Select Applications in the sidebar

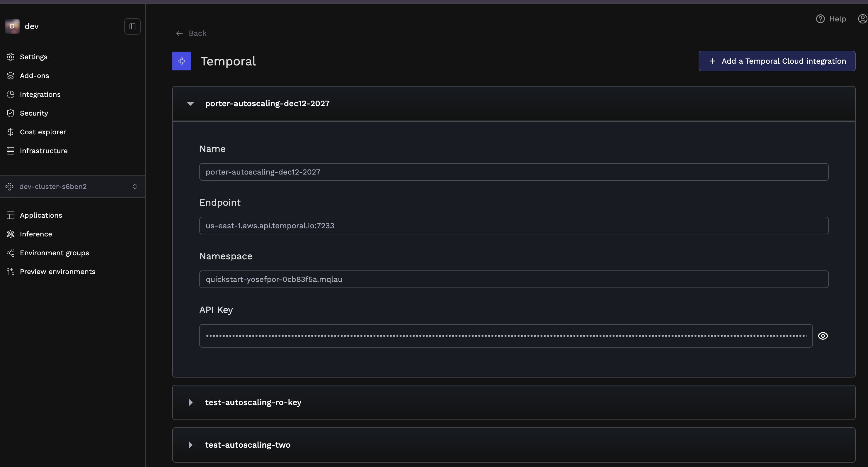[x=40, y=215]
